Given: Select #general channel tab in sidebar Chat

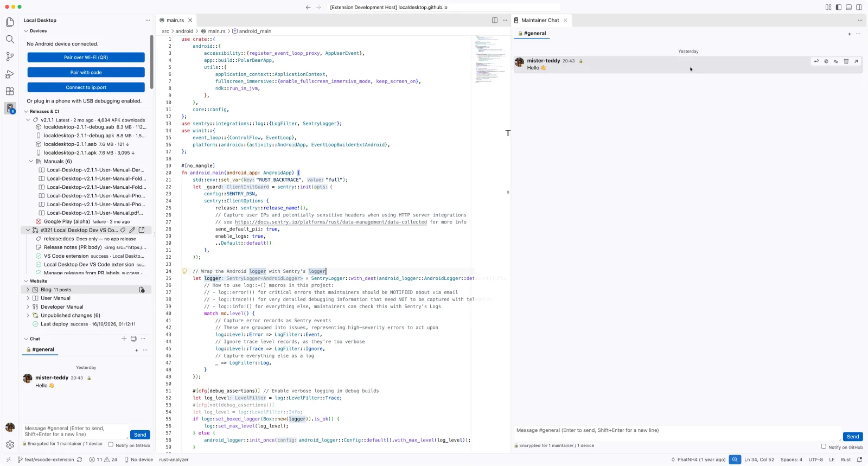Looking at the screenshot, I should [41, 349].
